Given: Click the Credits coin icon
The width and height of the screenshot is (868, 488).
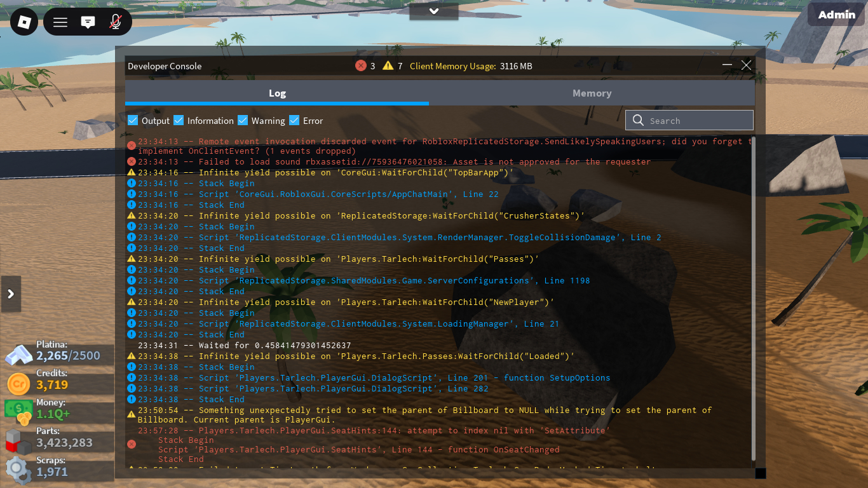Looking at the screenshot, I should click(x=18, y=384).
